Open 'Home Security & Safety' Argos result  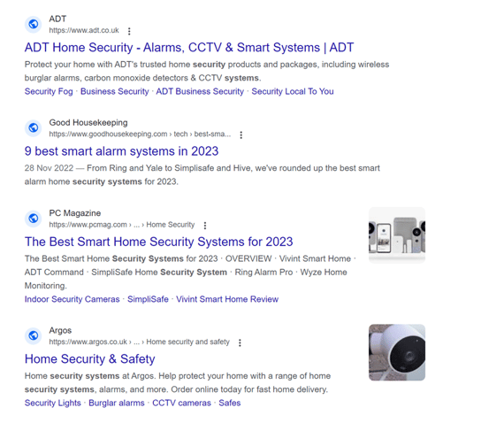[x=89, y=359]
